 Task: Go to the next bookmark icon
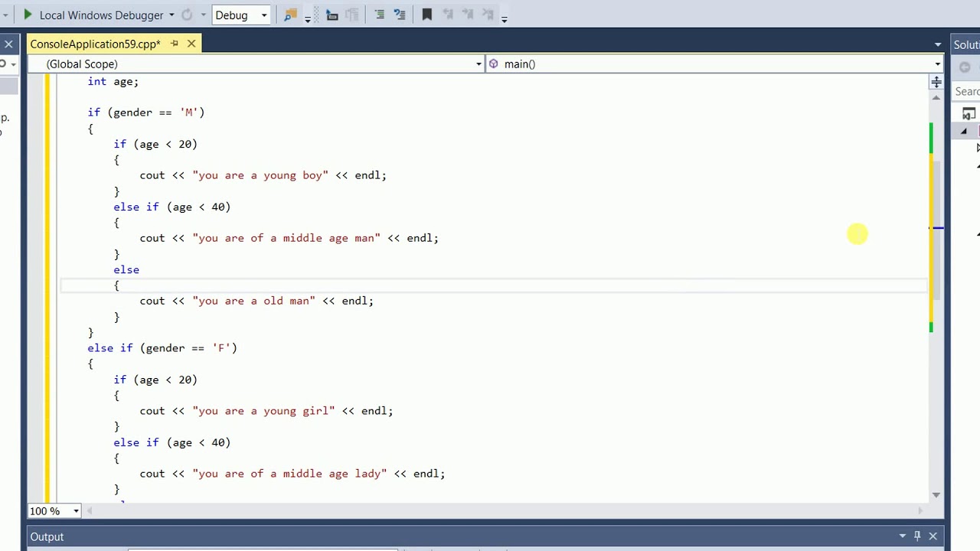point(468,15)
